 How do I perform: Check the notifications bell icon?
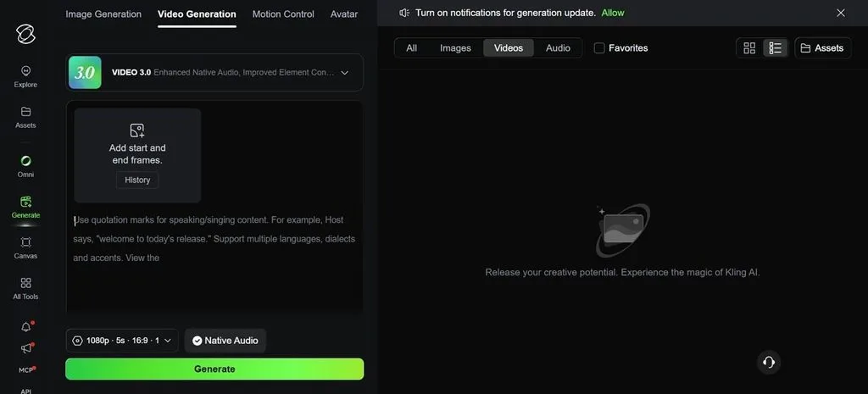[26, 327]
